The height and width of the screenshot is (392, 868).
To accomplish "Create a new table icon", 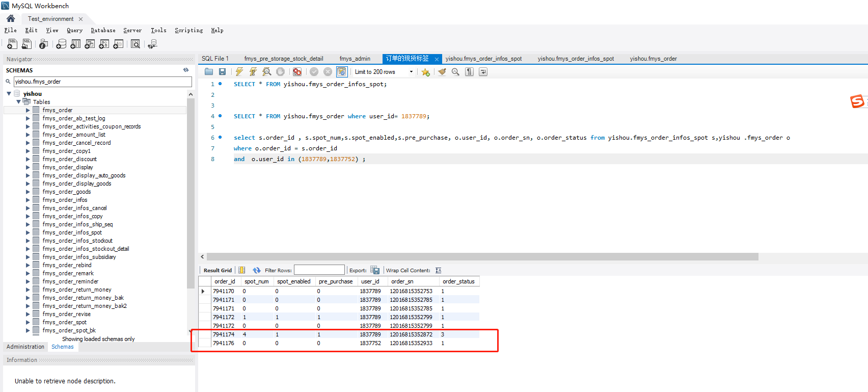I will click(75, 44).
